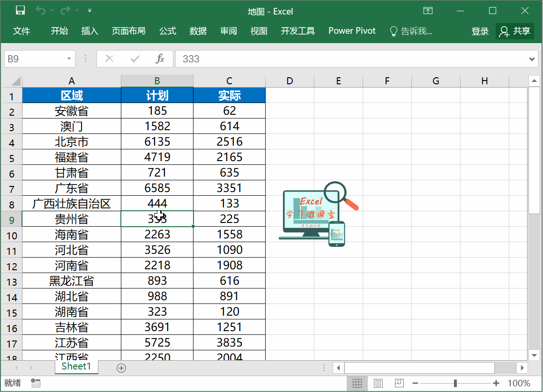Switch to the 页面布局 ribbon tab
The height and width of the screenshot is (392, 543).
[x=128, y=31]
